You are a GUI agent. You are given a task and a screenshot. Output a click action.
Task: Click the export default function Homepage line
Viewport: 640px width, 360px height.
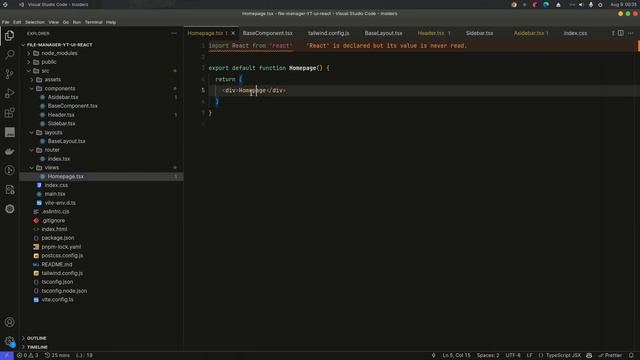click(269, 68)
